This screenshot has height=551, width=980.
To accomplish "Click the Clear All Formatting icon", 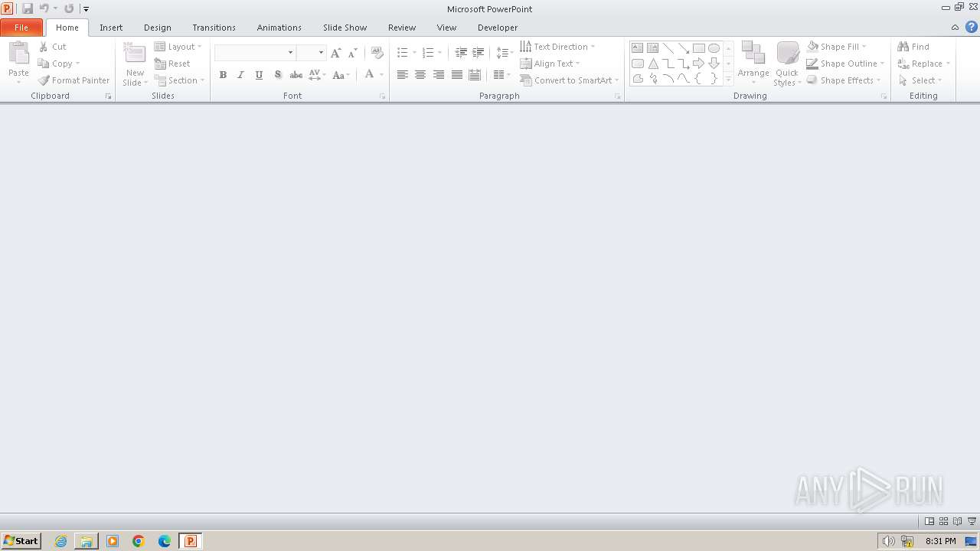I will (x=377, y=53).
